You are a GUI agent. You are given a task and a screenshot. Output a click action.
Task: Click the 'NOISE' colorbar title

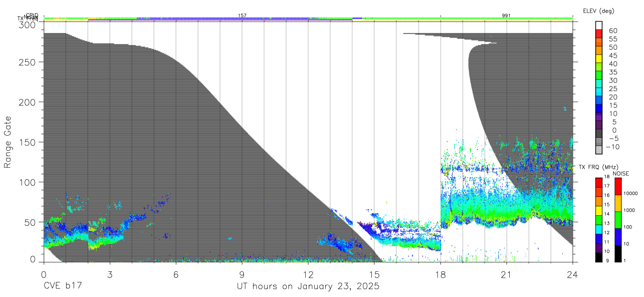pyautogui.click(x=620, y=173)
